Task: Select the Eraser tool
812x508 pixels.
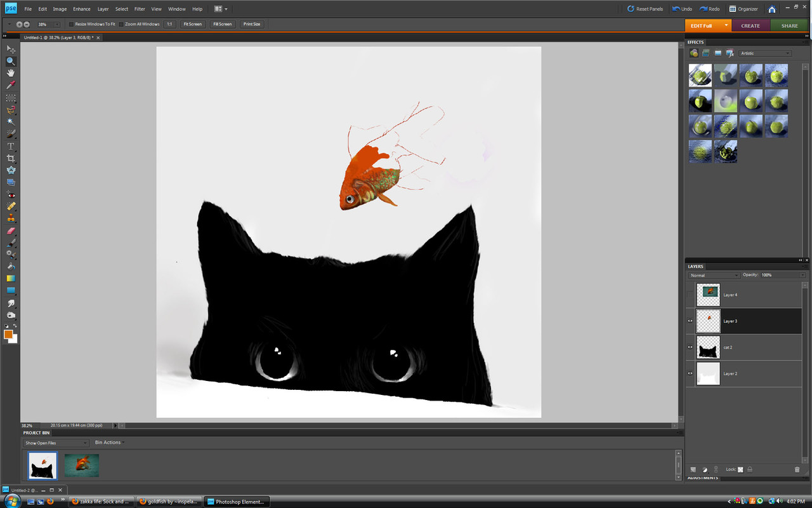Action: [11, 231]
